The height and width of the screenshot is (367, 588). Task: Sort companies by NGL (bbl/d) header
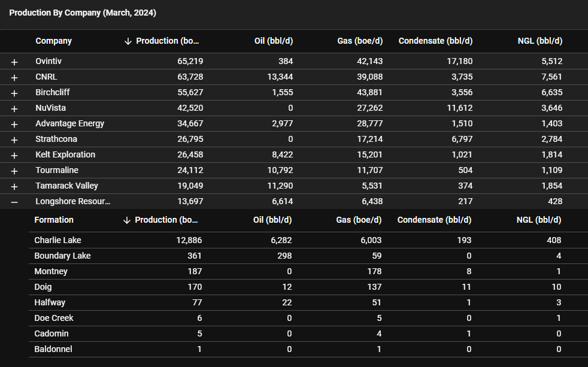(x=540, y=41)
